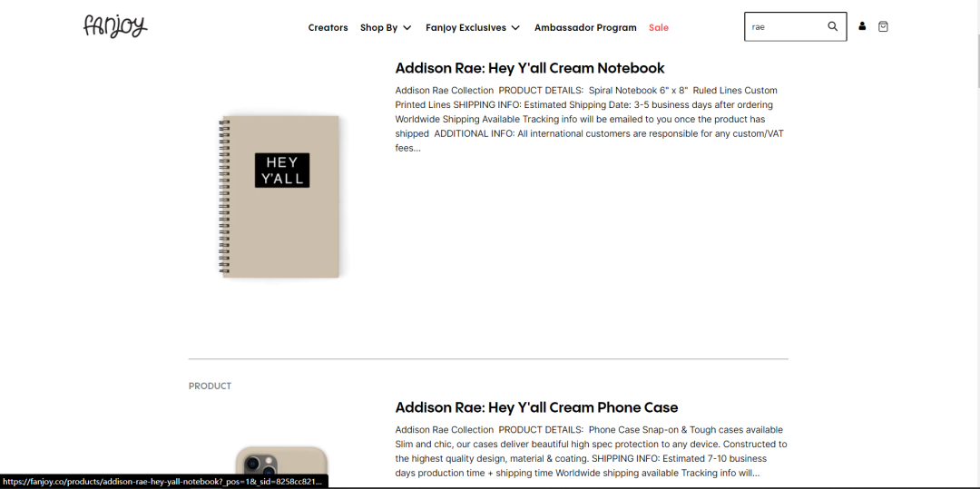The image size is (980, 489).
Task: Click the phone case product description text
Action: (592, 452)
